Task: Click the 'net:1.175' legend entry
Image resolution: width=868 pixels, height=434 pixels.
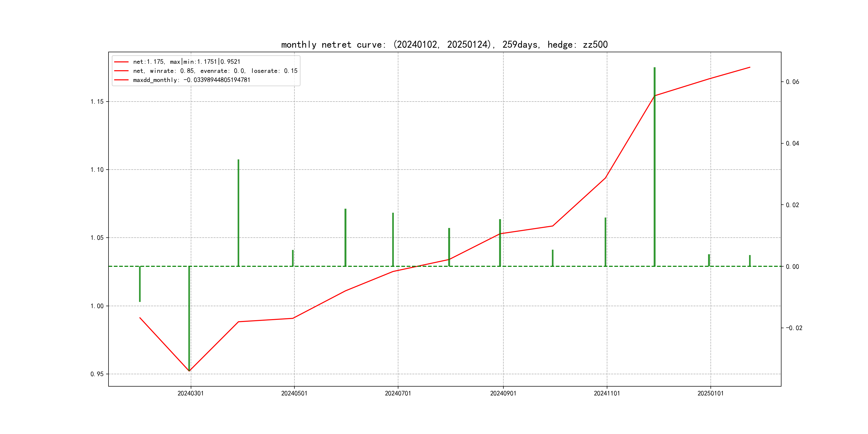Action: coord(186,62)
